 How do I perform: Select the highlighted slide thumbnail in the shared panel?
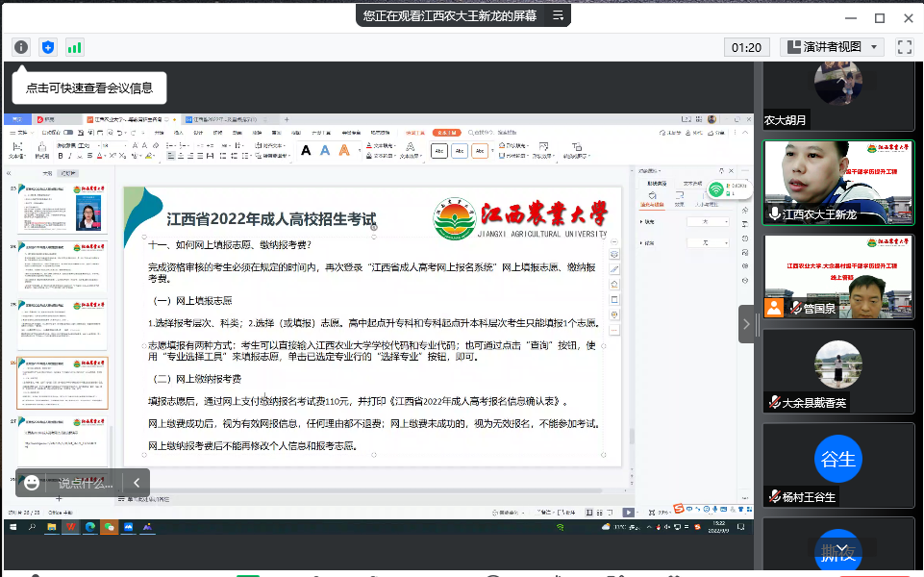[x=62, y=383]
